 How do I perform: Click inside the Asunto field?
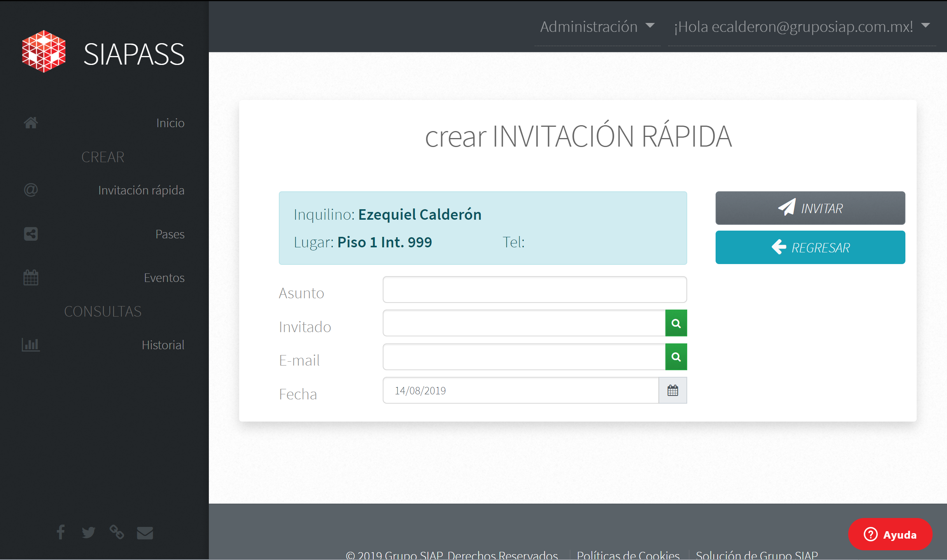click(534, 289)
